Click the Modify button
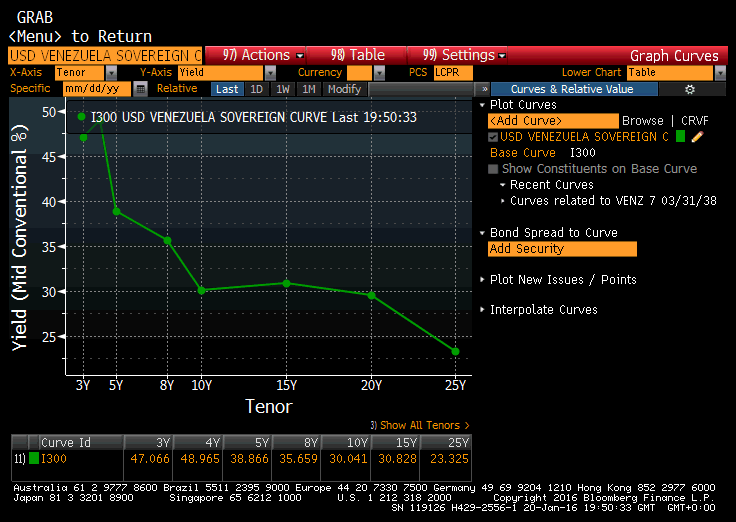This screenshot has height=522, width=736. 345,89
